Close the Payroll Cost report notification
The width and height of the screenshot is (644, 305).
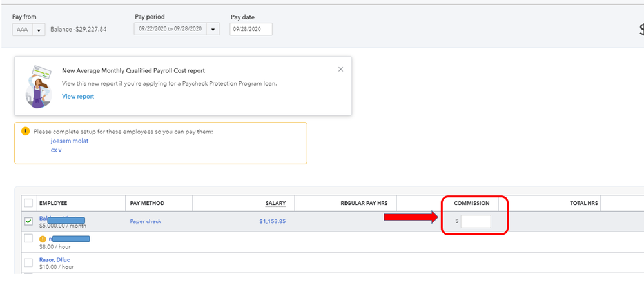[340, 69]
